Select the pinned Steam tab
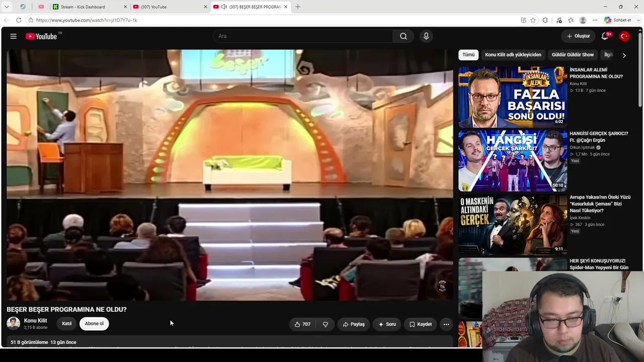Viewport: 644px width, 362px height. (x=23, y=7)
